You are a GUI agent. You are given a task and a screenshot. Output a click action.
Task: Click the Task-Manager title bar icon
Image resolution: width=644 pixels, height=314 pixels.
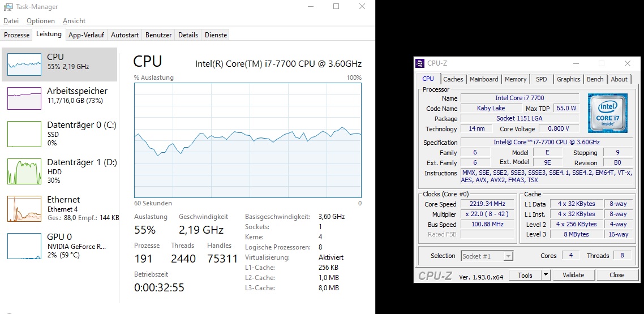click(x=8, y=7)
